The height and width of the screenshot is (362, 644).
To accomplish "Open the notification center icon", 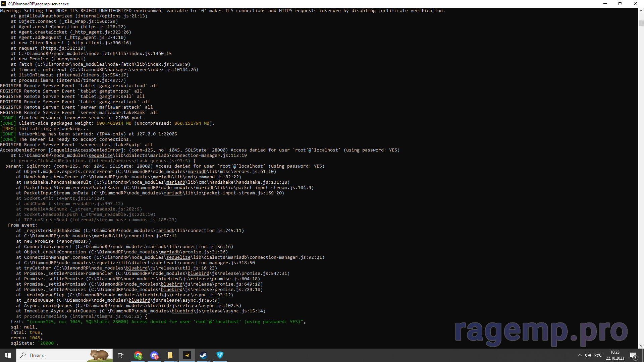I will (x=633, y=355).
